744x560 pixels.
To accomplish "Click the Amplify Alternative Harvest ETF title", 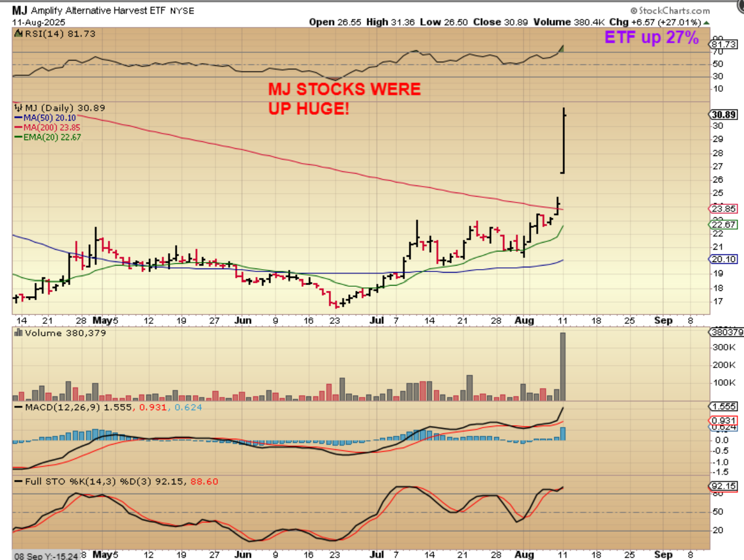I will 100,11.
